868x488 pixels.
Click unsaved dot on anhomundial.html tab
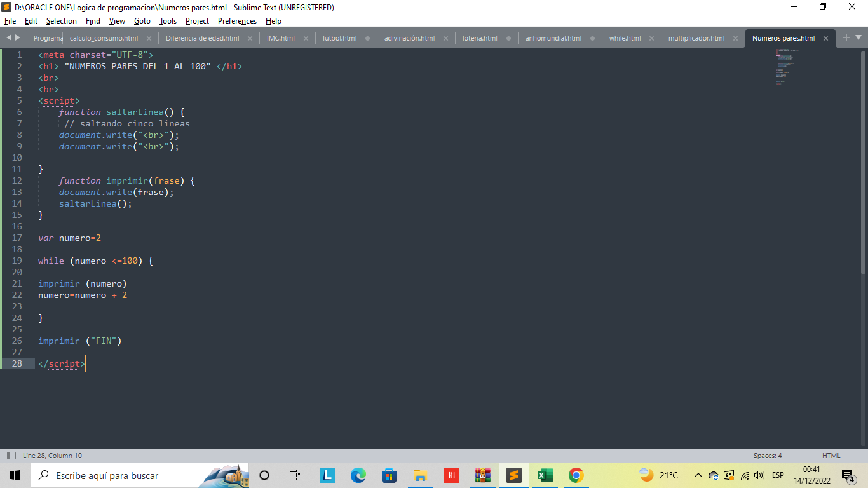[x=592, y=38]
